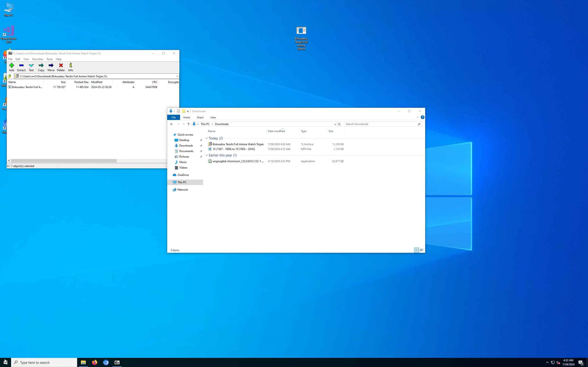The height and width of the screenshot is (367, 588).
Task: Collapse the Earlier this year group
Action: coord(206,155)
